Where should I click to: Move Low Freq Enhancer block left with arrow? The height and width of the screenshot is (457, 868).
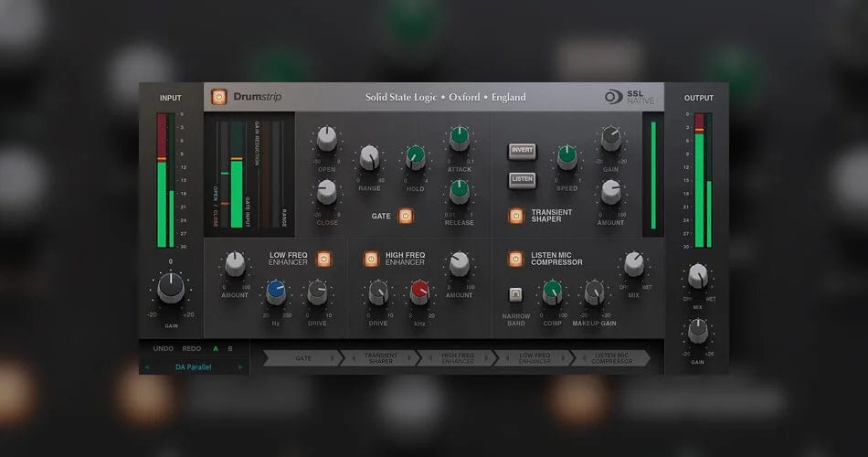(507, 358)
